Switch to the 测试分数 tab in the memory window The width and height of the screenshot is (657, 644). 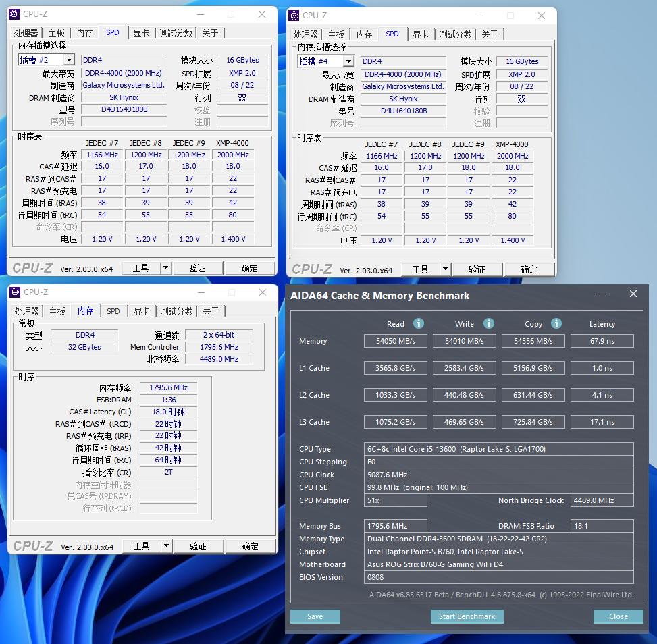pyautogui.click(x=176, y=311)
